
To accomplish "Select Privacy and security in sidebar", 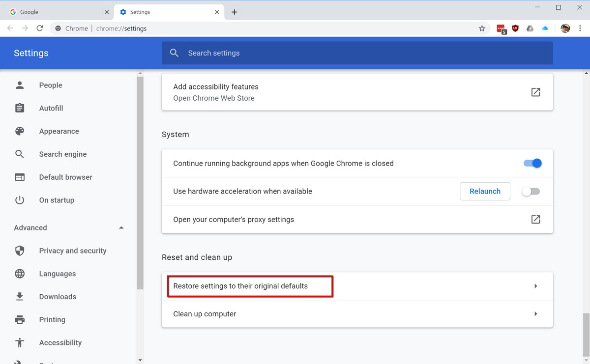I will click(x=72, y=251).
